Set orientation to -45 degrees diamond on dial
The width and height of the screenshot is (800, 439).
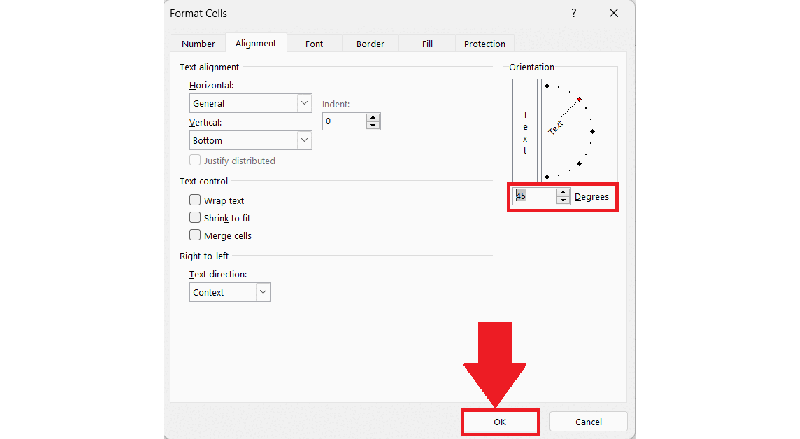579,164
